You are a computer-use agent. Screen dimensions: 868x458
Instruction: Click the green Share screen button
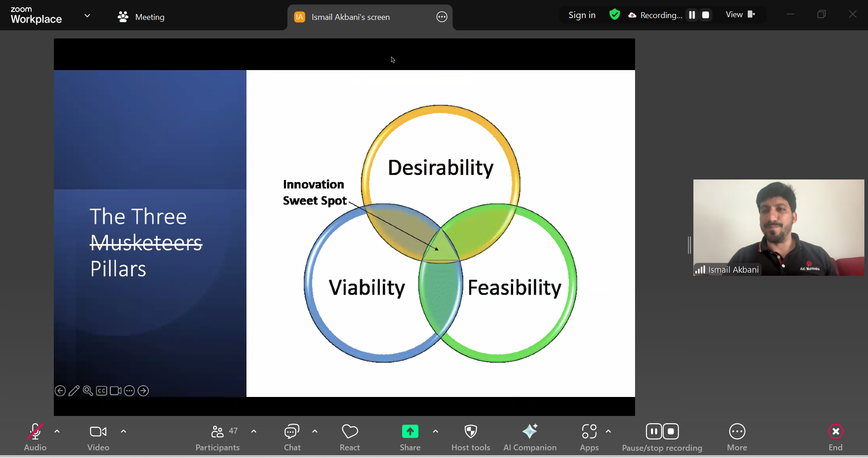tap(410, 437)
